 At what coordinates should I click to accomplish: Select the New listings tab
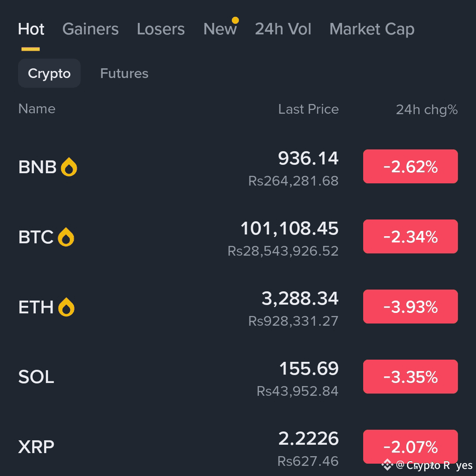220,29
